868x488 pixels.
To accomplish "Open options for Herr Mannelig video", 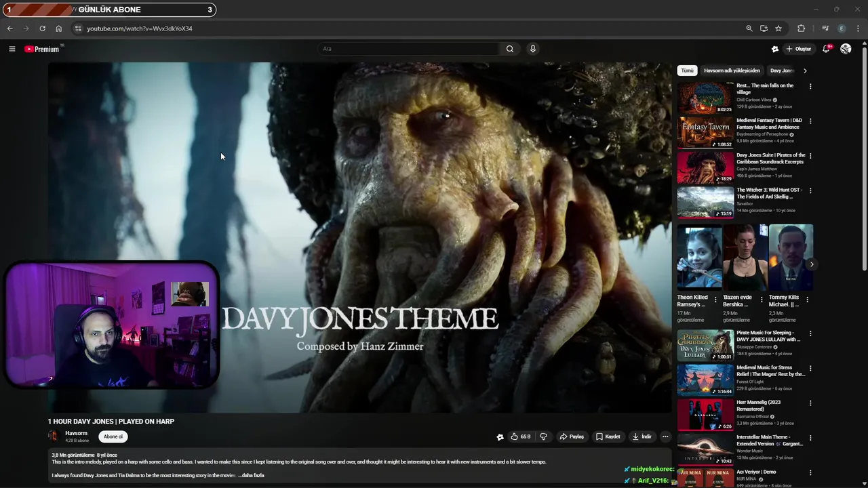I will (810, 403).
